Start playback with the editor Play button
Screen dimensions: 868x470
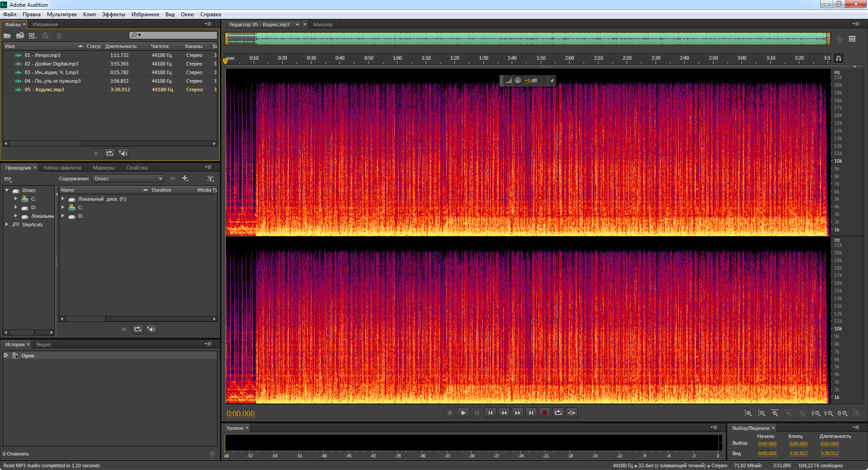coord(463,413)
